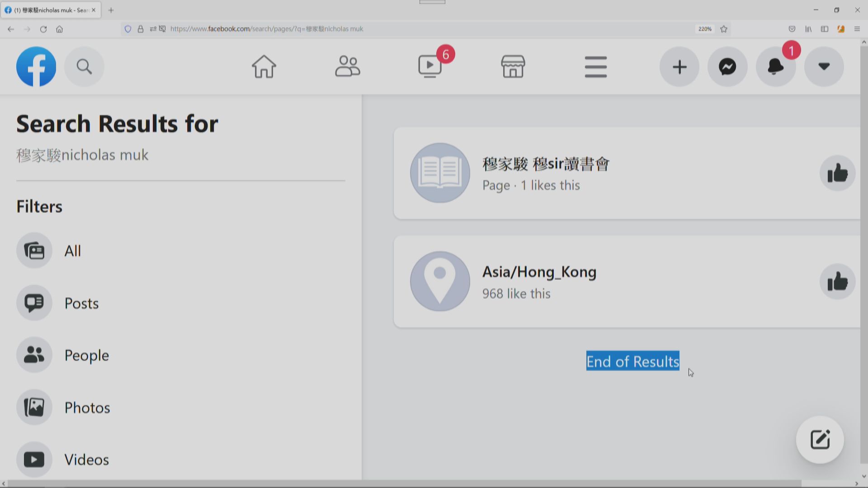Open the hamburger bookmarks menu
Image resolution: width=868 pixels, height=488 pixels.
pos(595,66)
